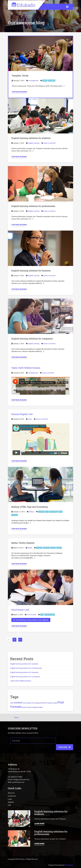Open English learning solutions for business title
This screenshot has height=868, width=81.
(31, 271)
